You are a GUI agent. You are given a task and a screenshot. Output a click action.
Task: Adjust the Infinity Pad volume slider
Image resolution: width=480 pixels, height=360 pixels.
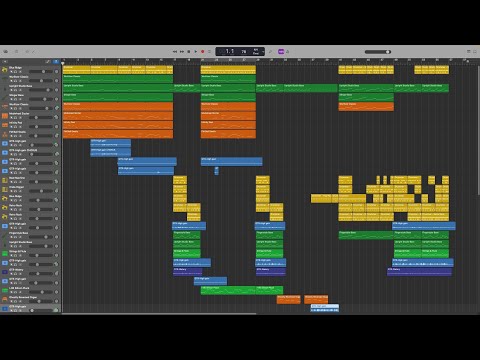[41, 127]
